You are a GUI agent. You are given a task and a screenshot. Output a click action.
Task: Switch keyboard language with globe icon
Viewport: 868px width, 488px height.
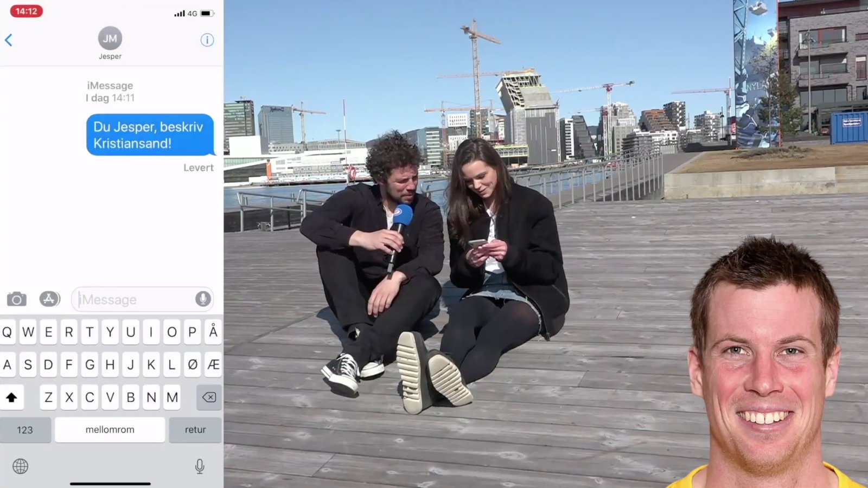(21, 466)
